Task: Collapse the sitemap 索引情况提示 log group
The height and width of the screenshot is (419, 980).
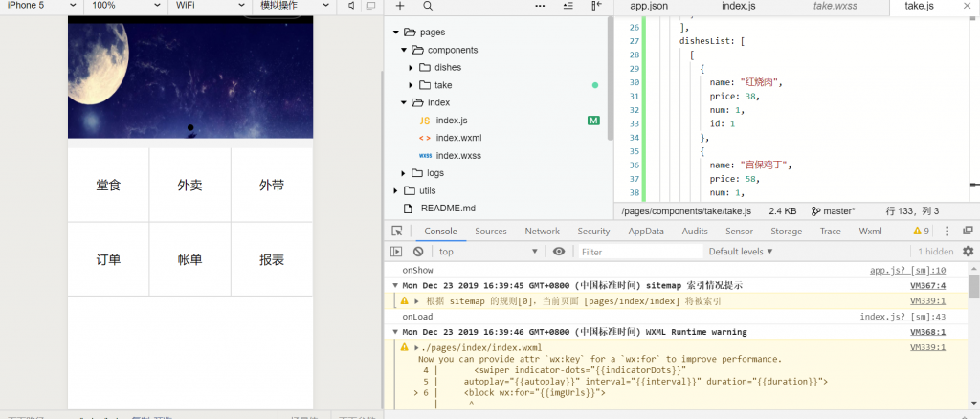Action: coord(395,285)
